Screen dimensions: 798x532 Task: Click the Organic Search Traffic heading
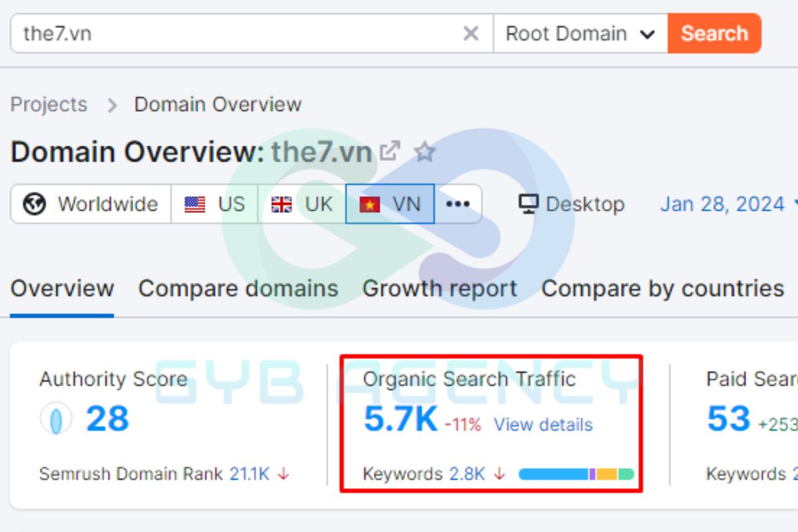click(469, 379)
